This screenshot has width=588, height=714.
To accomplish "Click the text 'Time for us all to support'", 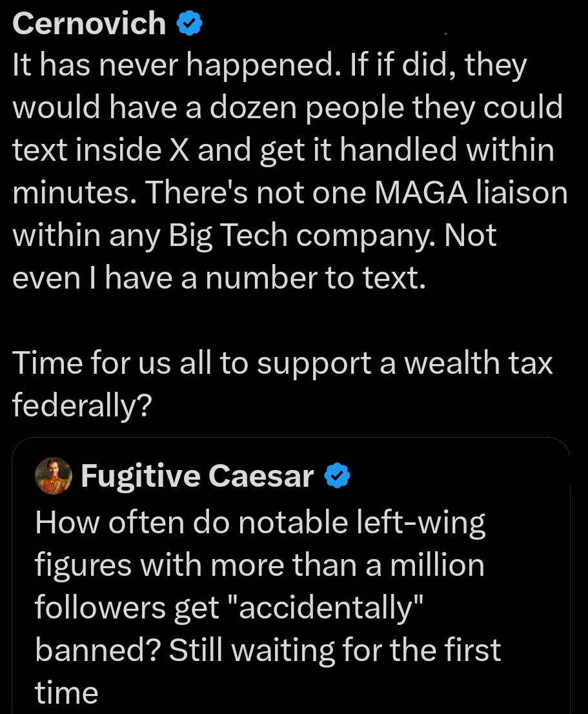I will pos(181,363).
